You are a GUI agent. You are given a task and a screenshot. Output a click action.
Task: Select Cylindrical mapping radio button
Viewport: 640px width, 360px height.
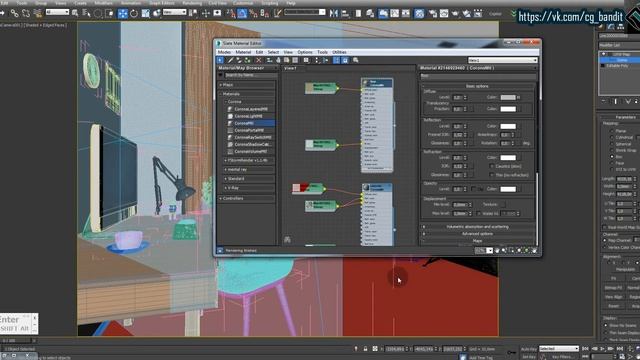pyautogui.click(x=611, y=138)
